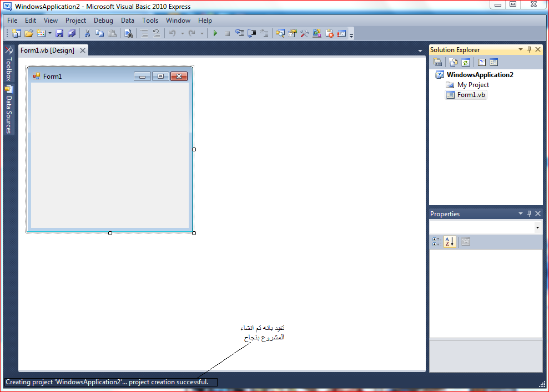This screenshot has width=549, height=392.
Task: Open the Edit menu
Action: (x=31, y=21)
